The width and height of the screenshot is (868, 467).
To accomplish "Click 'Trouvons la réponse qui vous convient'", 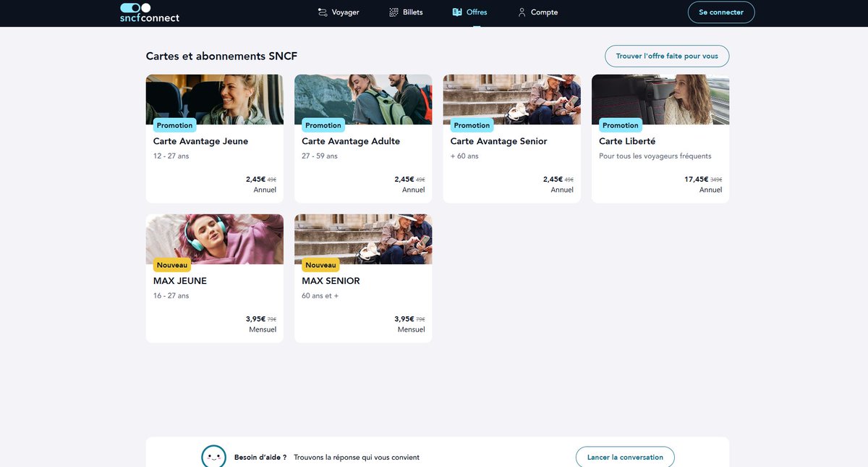I will (x=357, y=458).
